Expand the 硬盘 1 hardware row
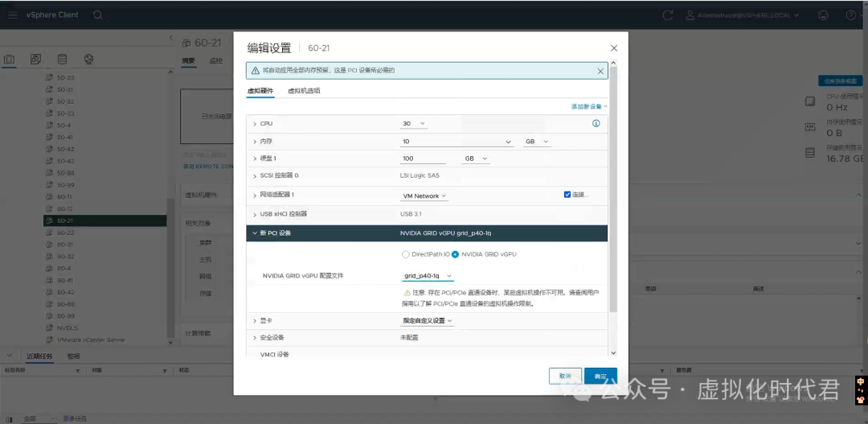This screenshot has height=424, width=868. (255, 158)
